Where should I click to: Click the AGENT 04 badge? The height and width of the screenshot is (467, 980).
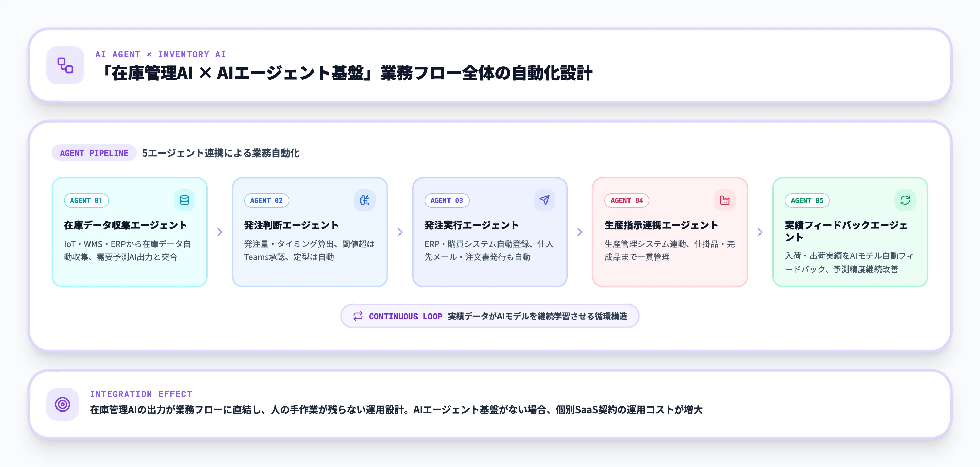pos(627,200)
